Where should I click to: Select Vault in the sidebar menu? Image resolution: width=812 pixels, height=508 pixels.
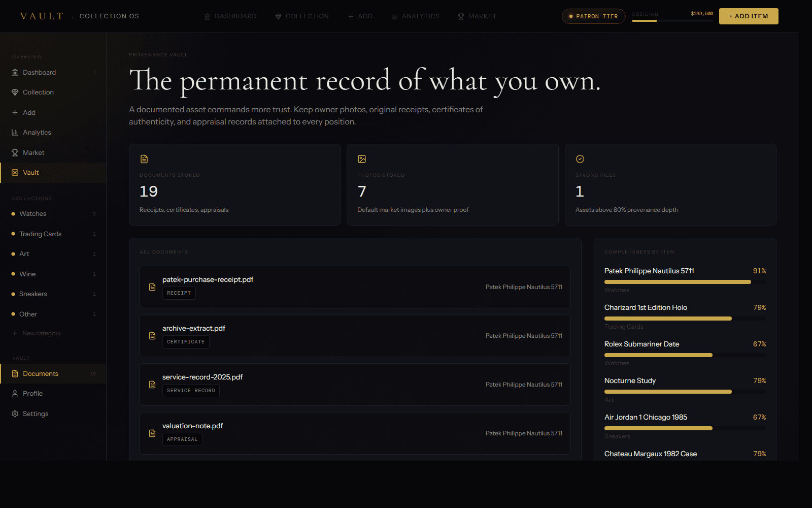[53, 173]
